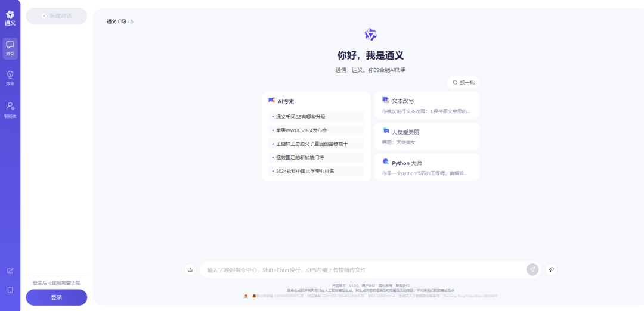Select suggestion 通义千问2.5有哪些升级
The height and width of the screenshot is (311, 644).
point(316,117)
